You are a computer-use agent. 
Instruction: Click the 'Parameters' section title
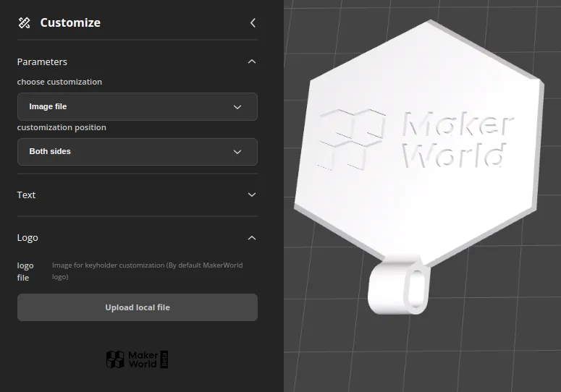point(42,61)
